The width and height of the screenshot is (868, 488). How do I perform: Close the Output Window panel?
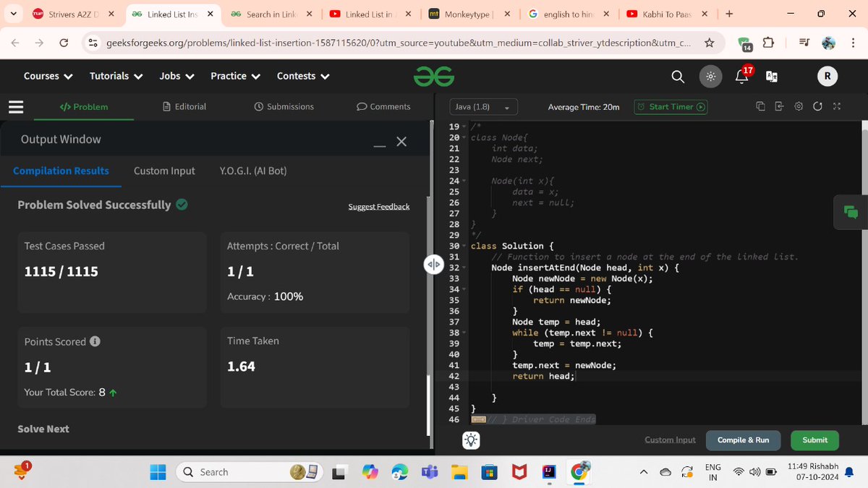402,142
